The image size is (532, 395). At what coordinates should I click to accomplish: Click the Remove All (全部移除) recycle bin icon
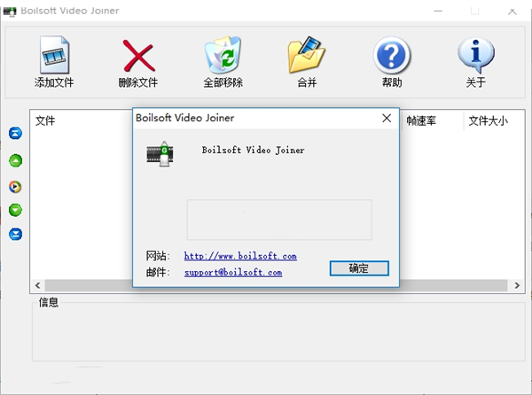223,55
